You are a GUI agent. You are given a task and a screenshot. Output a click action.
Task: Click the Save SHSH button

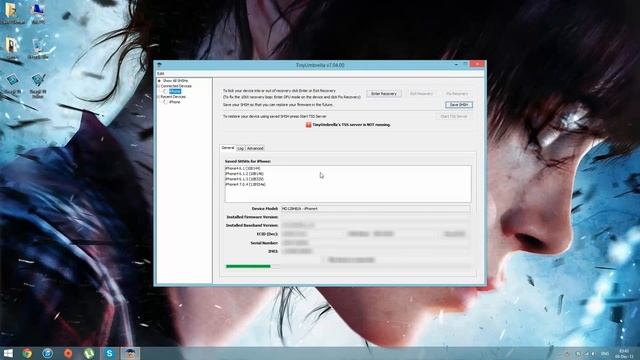[459, 105]
